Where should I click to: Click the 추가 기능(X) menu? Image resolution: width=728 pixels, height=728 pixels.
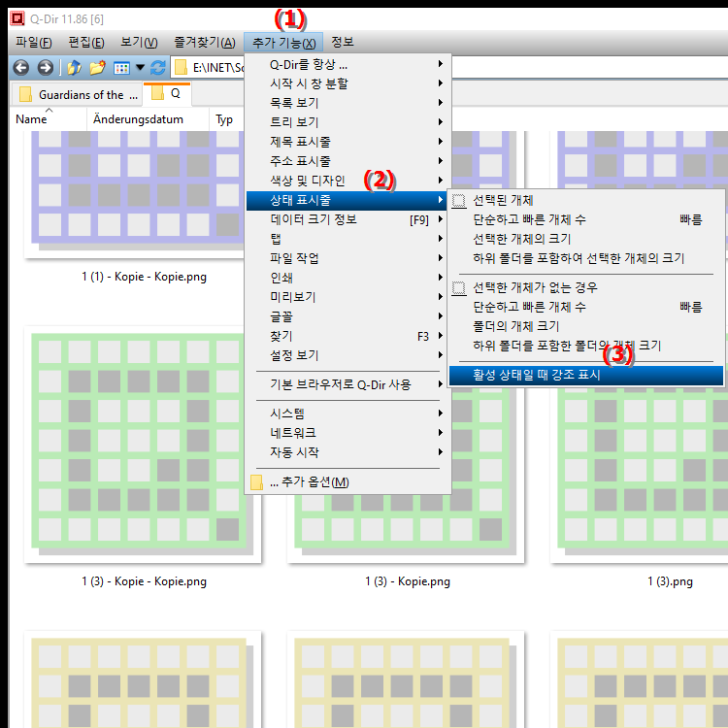coord(283,43)
